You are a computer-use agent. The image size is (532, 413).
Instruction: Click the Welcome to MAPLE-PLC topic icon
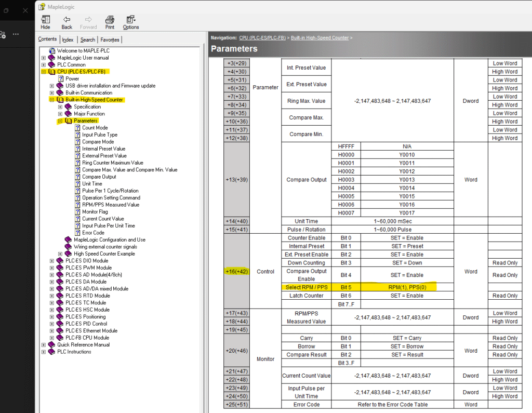coord(52,51)
